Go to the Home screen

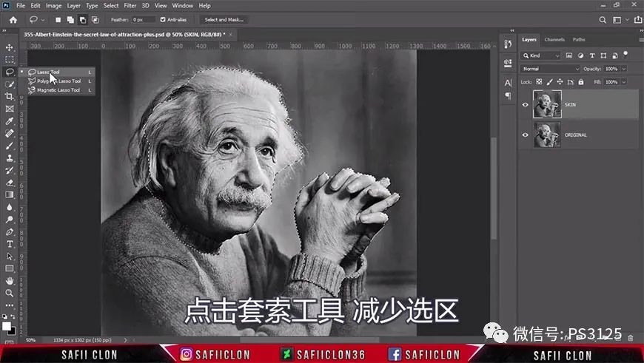tap(13, 20)
